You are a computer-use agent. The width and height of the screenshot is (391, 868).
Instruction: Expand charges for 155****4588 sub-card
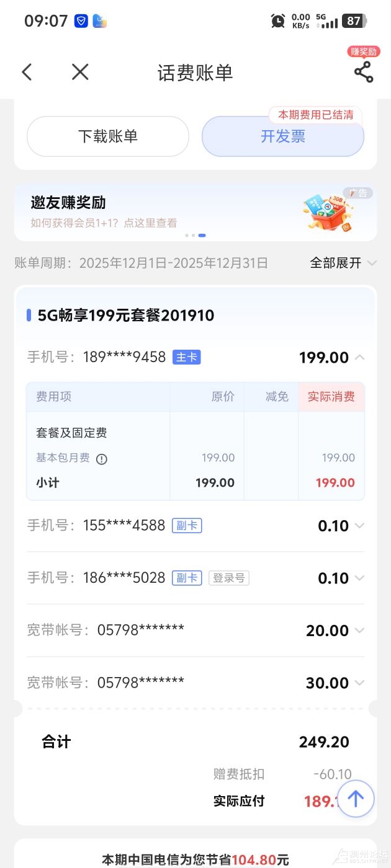[359, 526]
